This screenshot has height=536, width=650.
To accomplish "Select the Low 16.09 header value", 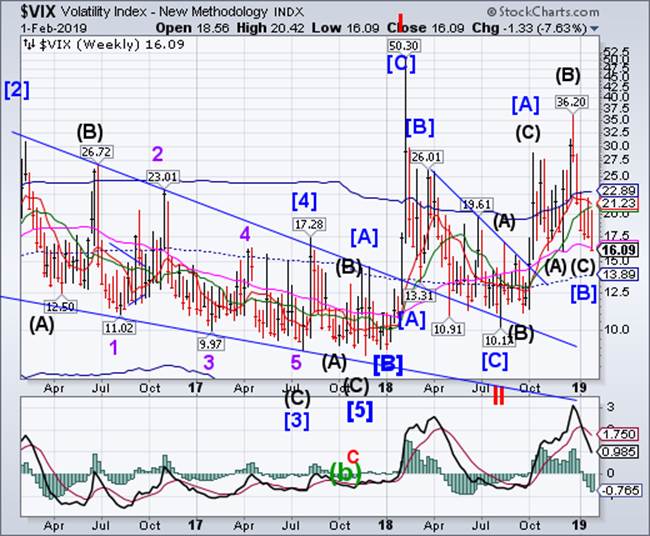I will click(345, 28).
